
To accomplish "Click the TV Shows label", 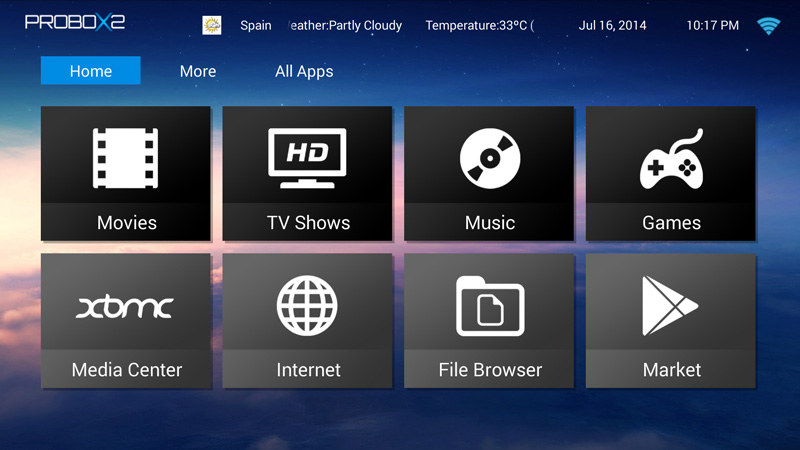I will coord(308,222).
